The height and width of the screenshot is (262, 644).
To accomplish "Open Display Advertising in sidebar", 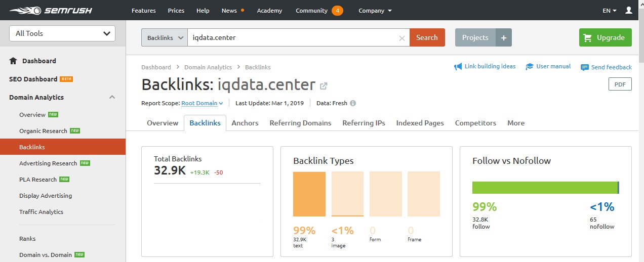I will pos(46,196).
